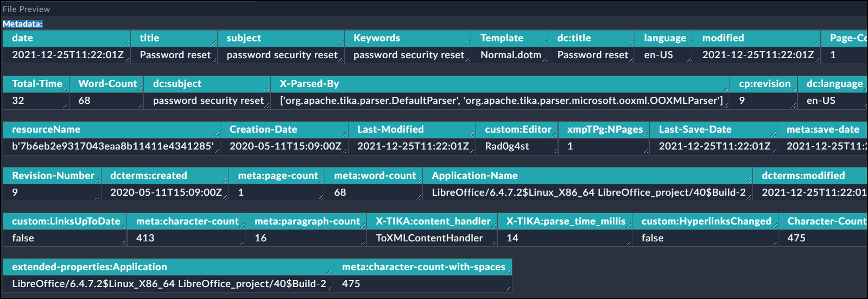Viewport: 868px width, 299px height.
Task: Click the Total-Time header cell
Action: point(37,84)
